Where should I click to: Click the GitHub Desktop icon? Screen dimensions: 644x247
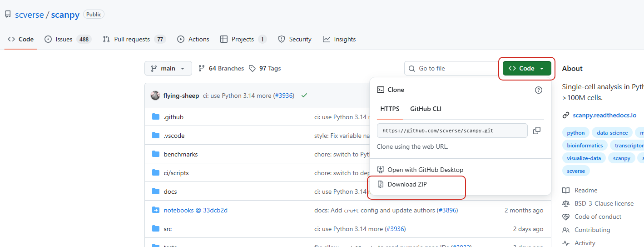[381, 170]
